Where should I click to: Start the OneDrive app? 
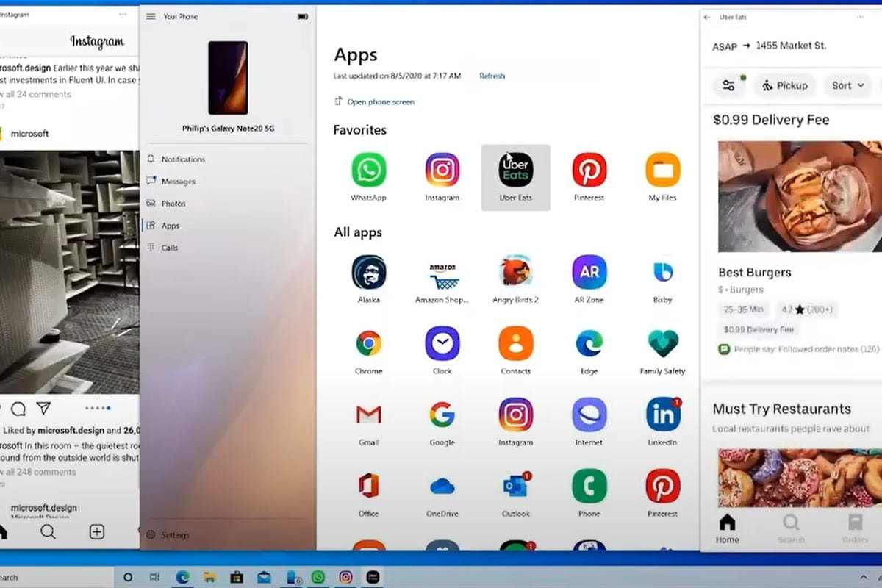click(x=442, y=486)
